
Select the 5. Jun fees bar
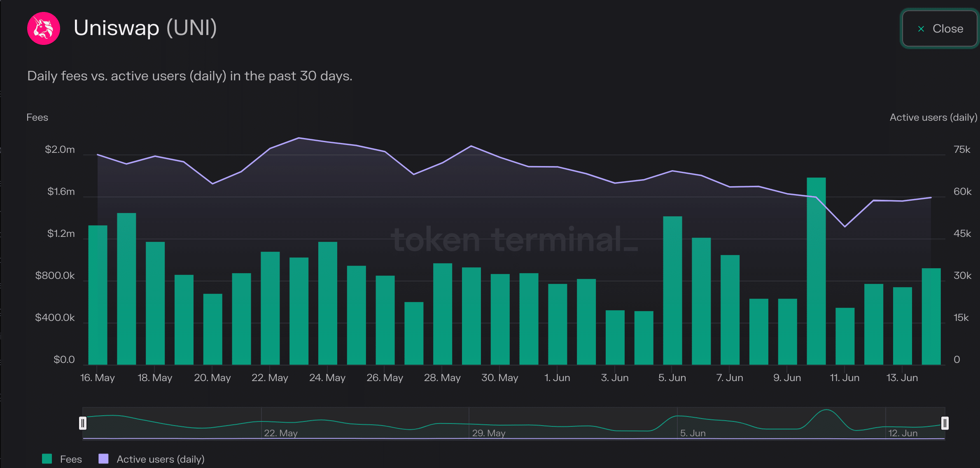(672, 290)
